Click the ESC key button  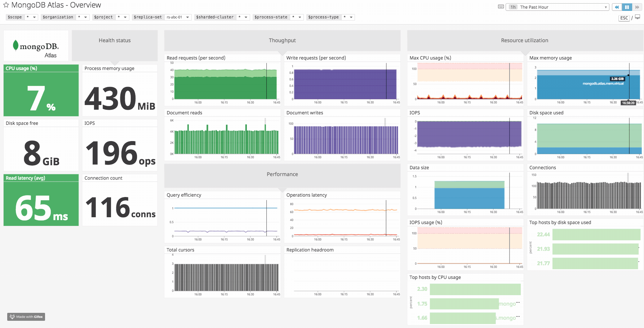[624, 18]
